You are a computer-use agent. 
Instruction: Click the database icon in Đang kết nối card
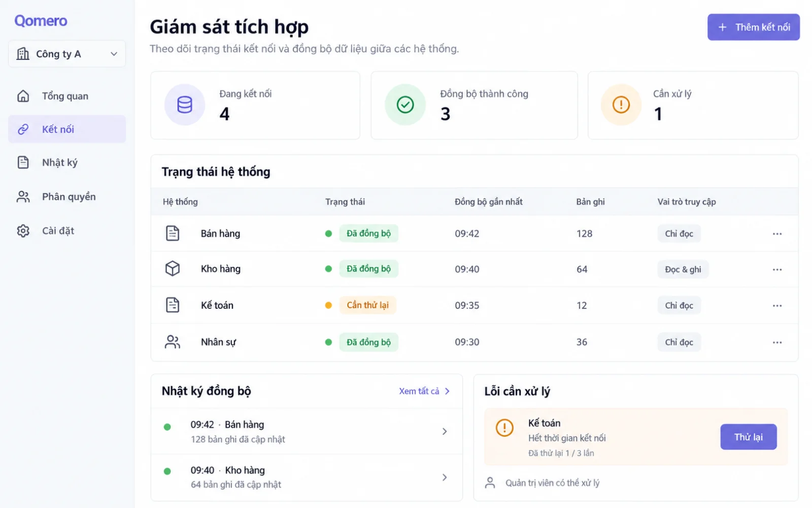coord(185,105)
